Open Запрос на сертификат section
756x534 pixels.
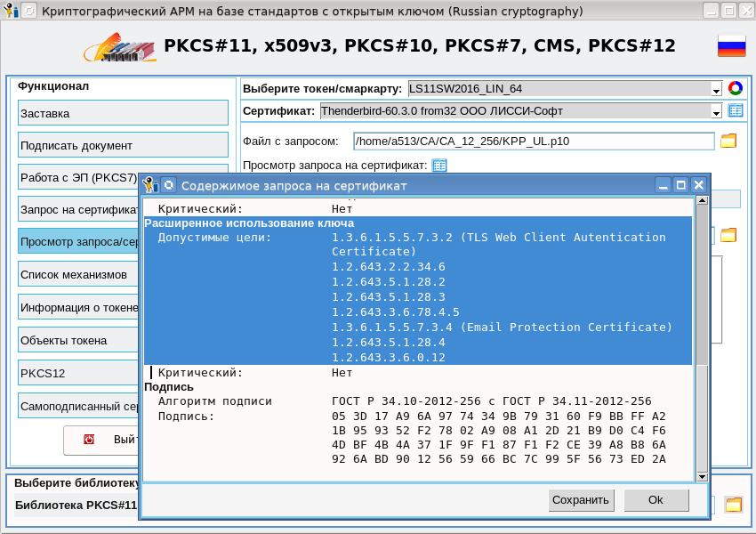pyautogui.click(x=78, y=210)
